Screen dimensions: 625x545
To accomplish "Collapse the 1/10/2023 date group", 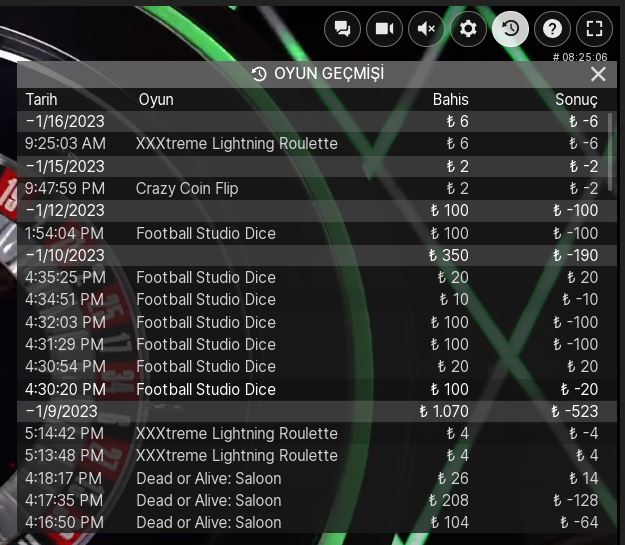I will pyautogui.click(x=317, y=256).
